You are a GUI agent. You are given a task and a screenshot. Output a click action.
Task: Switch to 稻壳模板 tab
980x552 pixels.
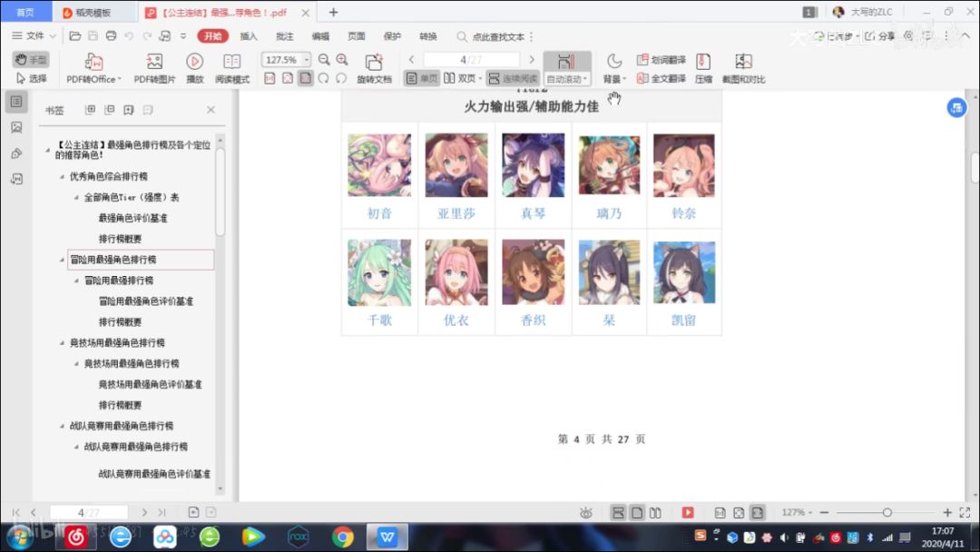pyautogui.click(x=93, y=12)
